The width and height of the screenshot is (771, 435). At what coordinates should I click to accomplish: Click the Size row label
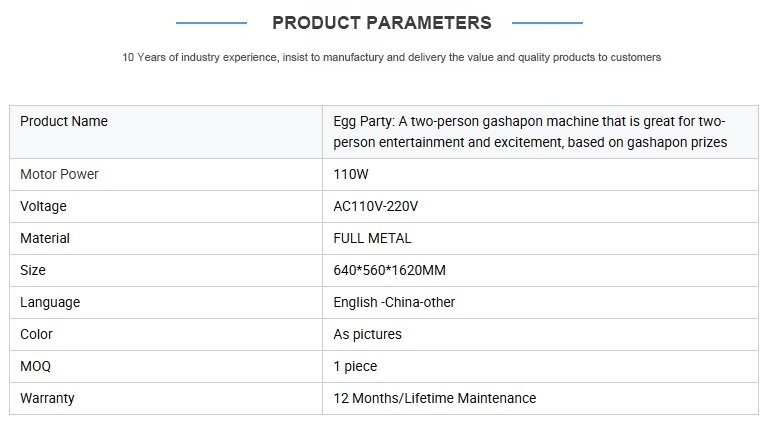(x=32, y=270)
